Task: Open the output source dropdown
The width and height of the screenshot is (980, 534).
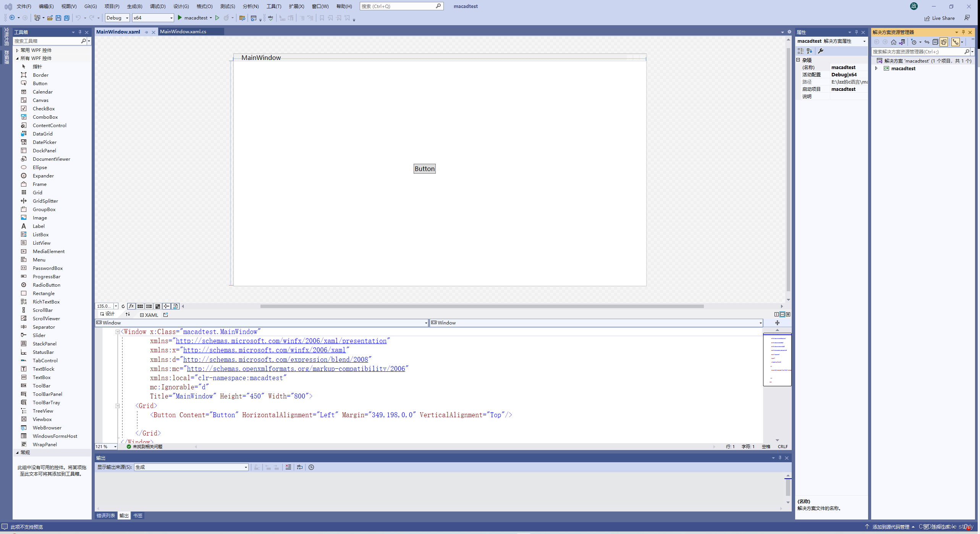Action: click(191, 467)
